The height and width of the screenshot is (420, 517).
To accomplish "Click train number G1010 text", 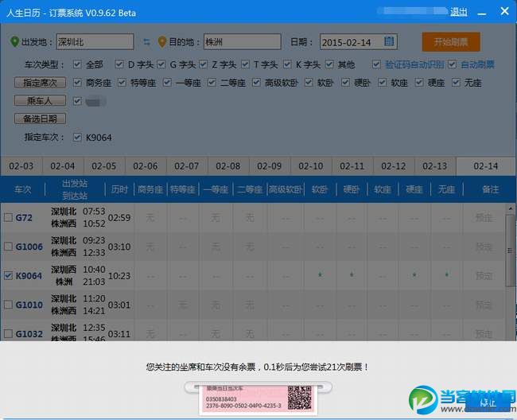I will point(29,305).
